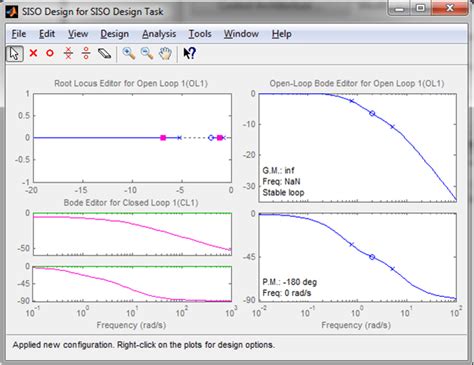Click the 'Open-Loop Bode Editor for Open Loop 1(OL1)' title

pyautogui.click(x=357, y=83)
